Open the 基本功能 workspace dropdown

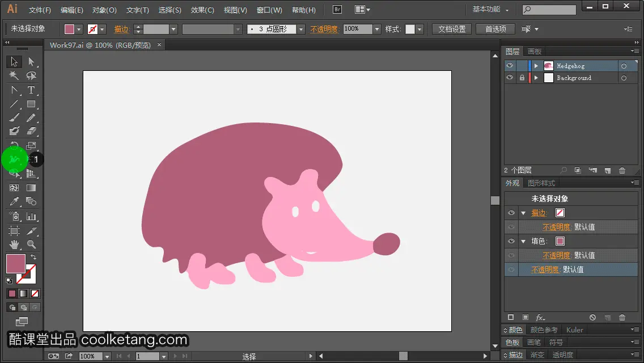[490, 9]
